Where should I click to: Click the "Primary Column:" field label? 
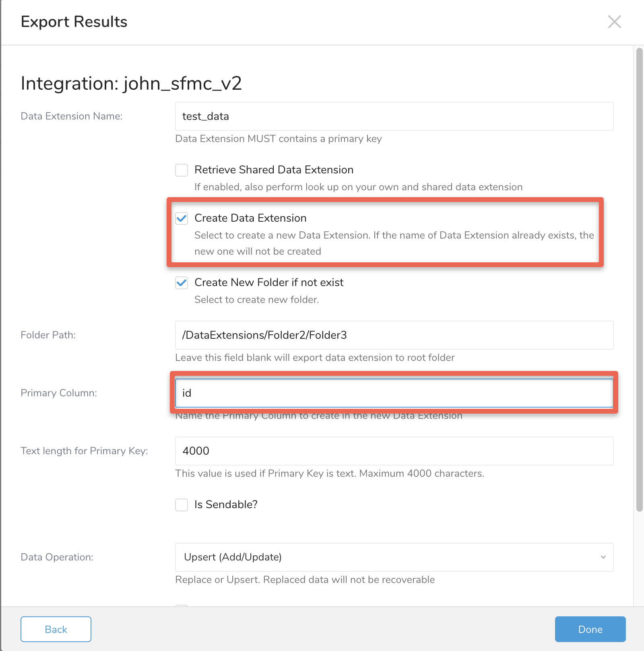[59, 393]
